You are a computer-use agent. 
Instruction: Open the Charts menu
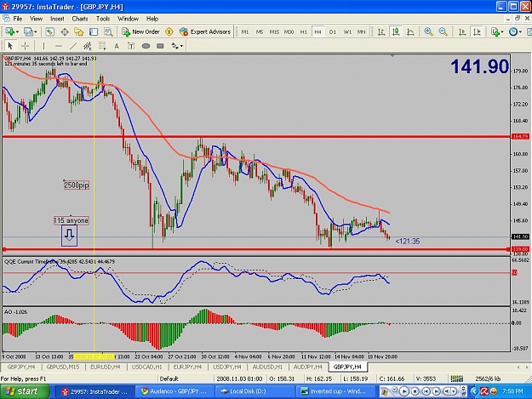pyautogui.click(x=80, y=19)
